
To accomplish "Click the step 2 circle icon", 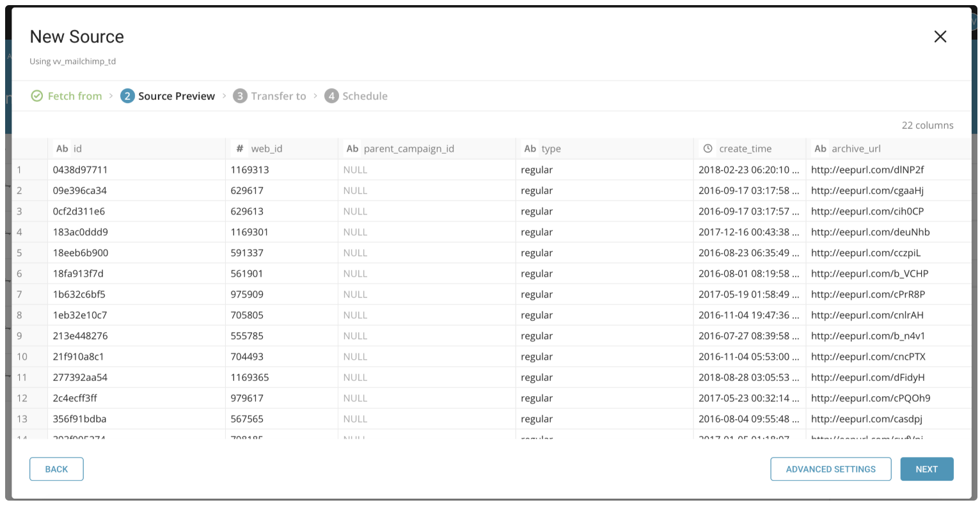I will click(x=127, y=96).
